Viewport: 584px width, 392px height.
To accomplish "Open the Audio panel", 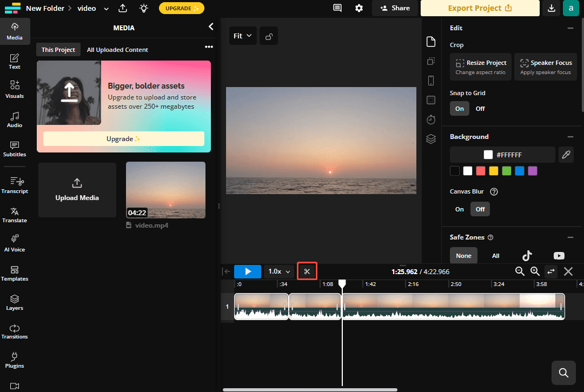I will tap(15, 119).
